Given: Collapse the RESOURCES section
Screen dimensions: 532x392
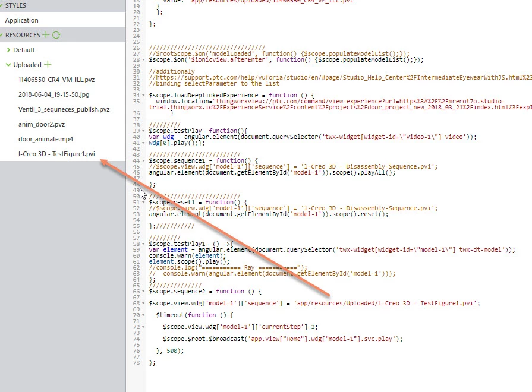Looking at the screenshot, I should coord(2,35).
